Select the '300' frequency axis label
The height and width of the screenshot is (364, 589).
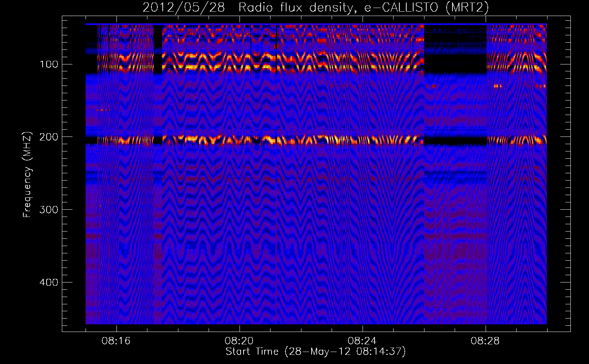coord(49,210)
